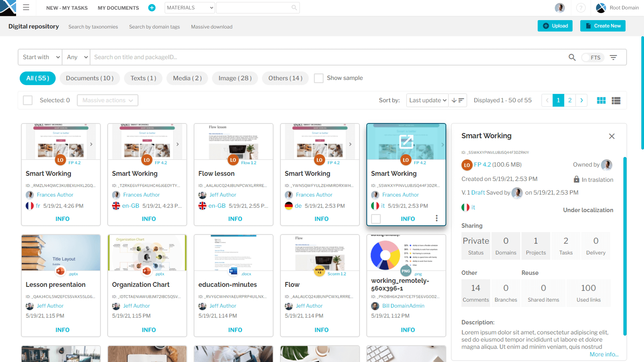
Task: Click the grid view icon
Action: (601, 100)
